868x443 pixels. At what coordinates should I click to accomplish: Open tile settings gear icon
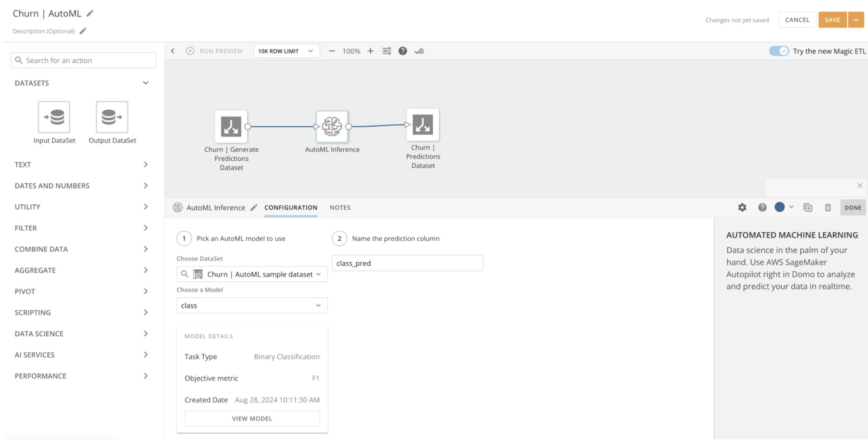[x=742, y=208]
